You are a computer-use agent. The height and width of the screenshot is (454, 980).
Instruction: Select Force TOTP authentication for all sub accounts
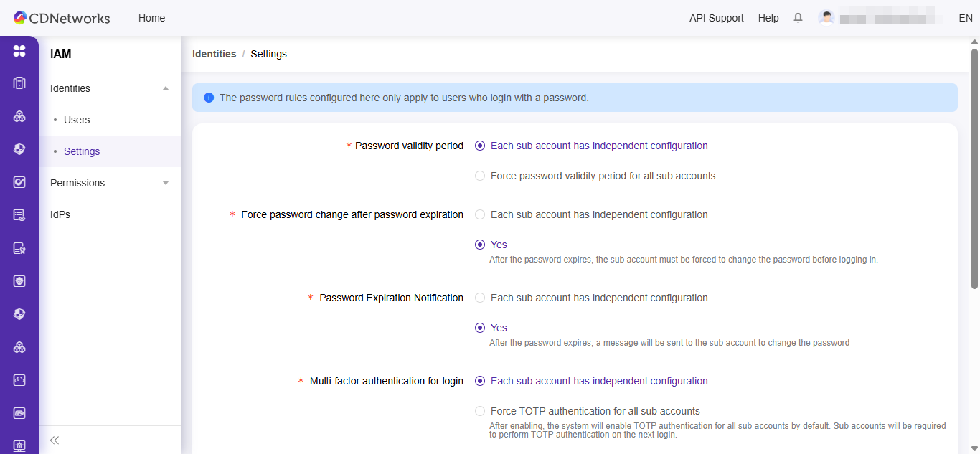tap(480, 411)
